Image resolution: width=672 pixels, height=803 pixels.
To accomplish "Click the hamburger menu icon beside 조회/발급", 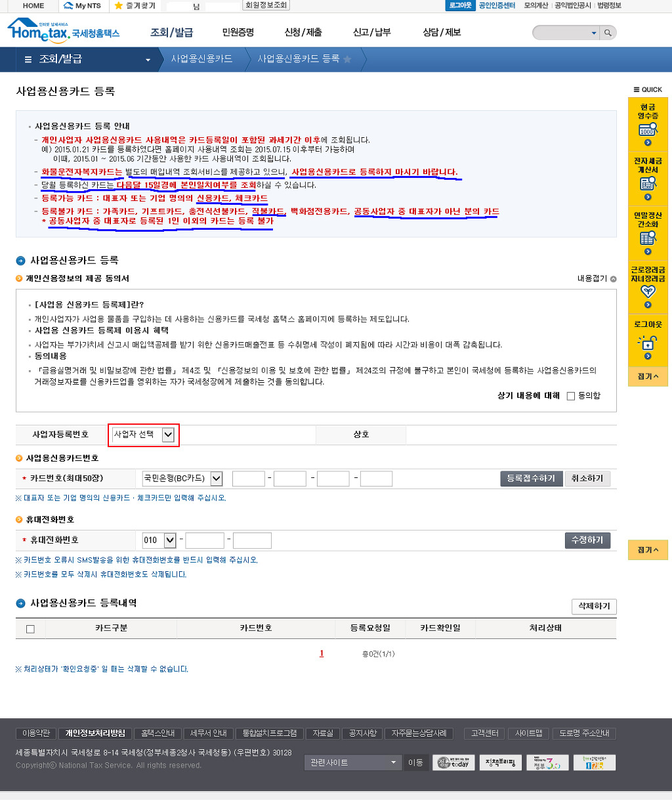I will click(28, 59).
